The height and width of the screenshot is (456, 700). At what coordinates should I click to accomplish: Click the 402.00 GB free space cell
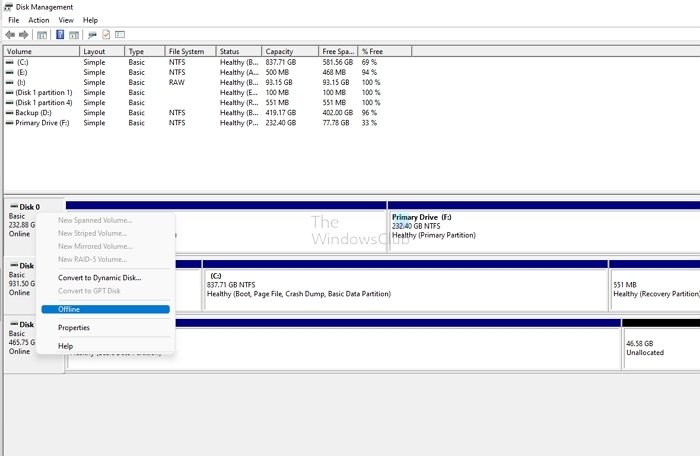pyautogui.click(x=338, y=113)
